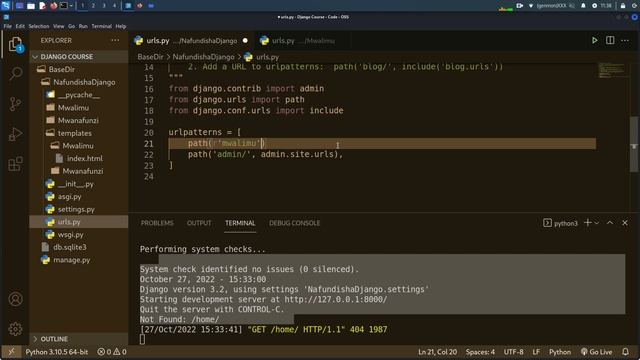Start Go Live server from status bar

(596, 351)
